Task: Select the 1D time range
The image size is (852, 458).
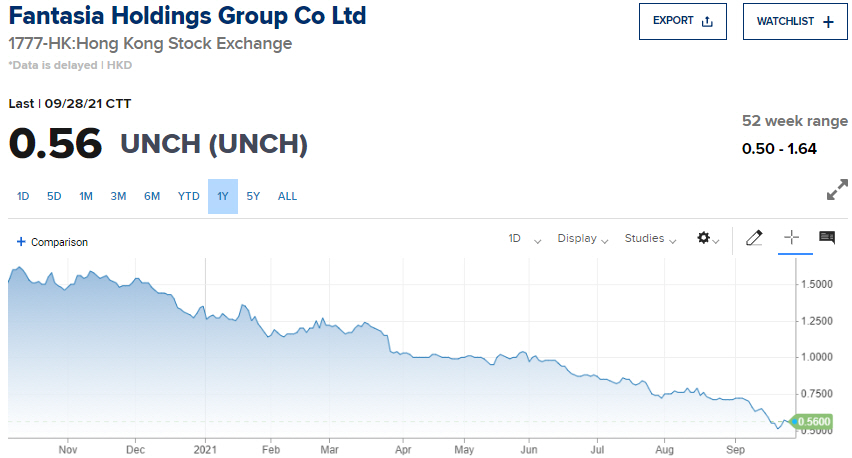Action: [23, 196]
